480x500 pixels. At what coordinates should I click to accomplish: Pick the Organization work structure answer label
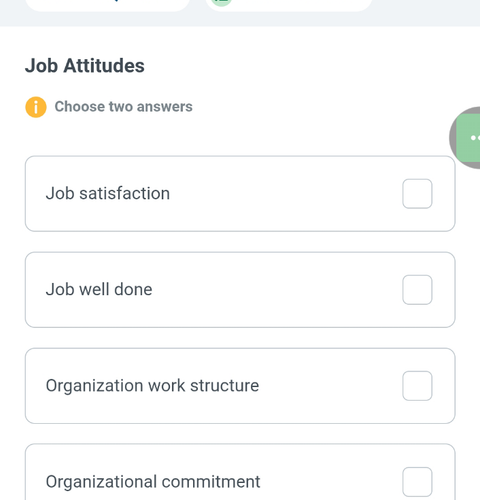coord(152,386)
